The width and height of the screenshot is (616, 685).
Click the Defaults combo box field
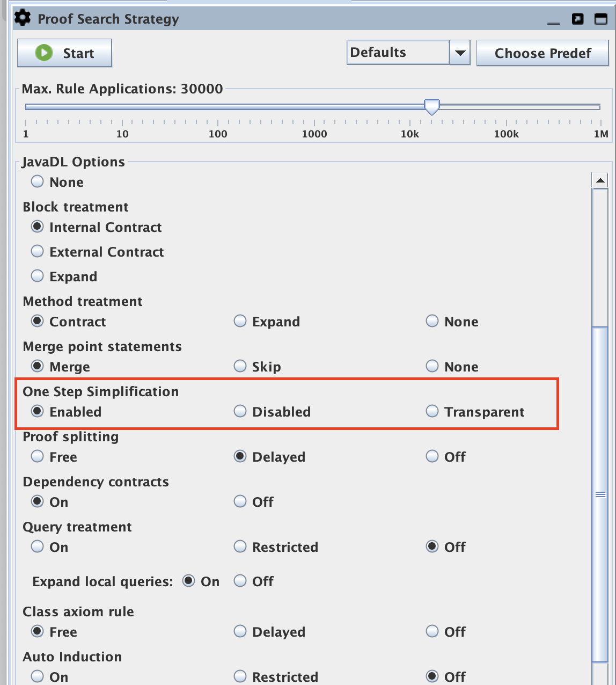coord(398,53)
